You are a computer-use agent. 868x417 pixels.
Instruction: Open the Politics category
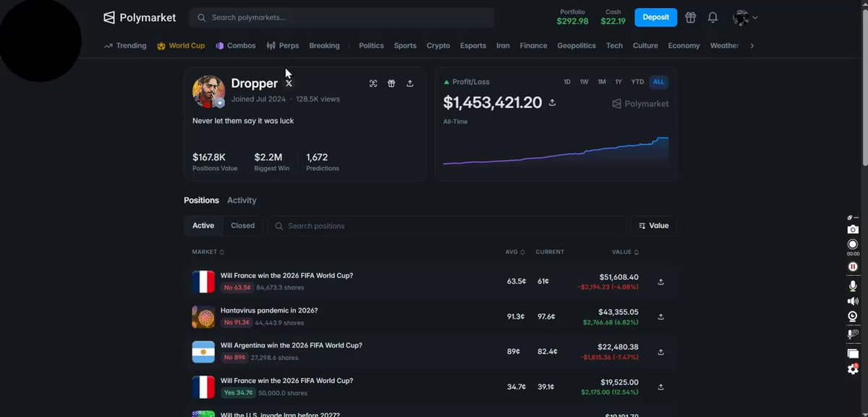point(371,46)
